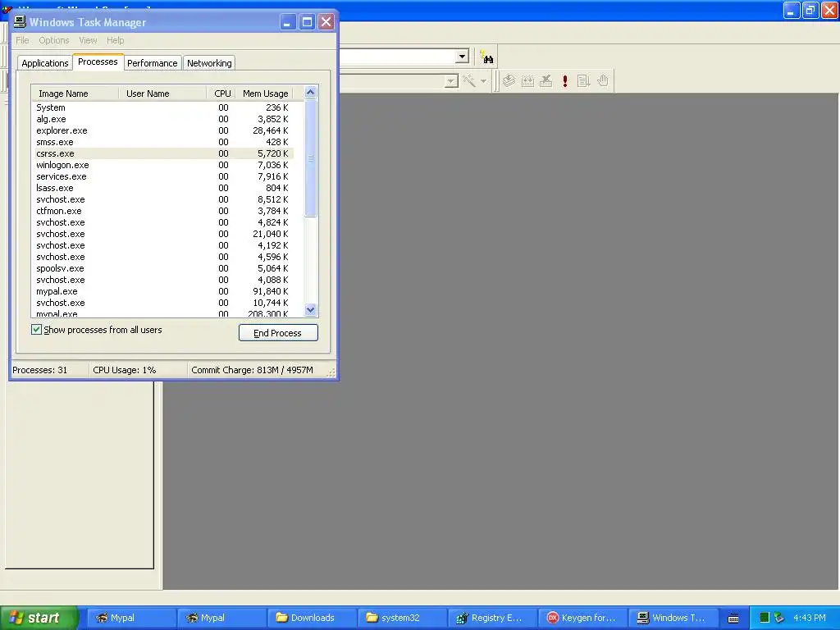Switch to the Performance tab

pyautogui.click(x=152, y=63)
